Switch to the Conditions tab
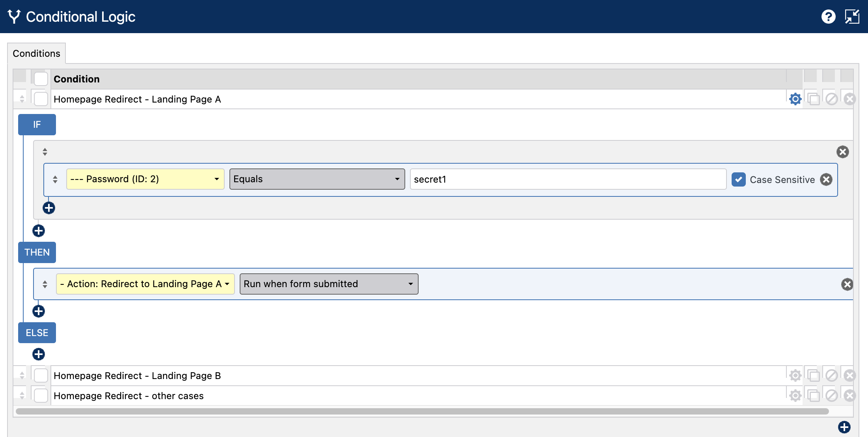Viewport: 868px width, 437px height. [x=36, y=53]
